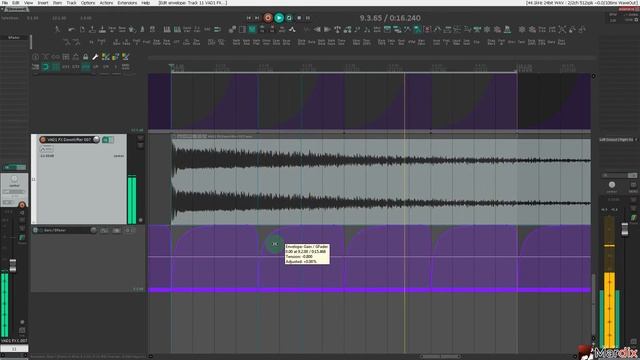Image resolution: width=640 pixels, height=360 pixels.
Task: Click the circled info icon in small toolbar
Action: (x=36, y=57)
